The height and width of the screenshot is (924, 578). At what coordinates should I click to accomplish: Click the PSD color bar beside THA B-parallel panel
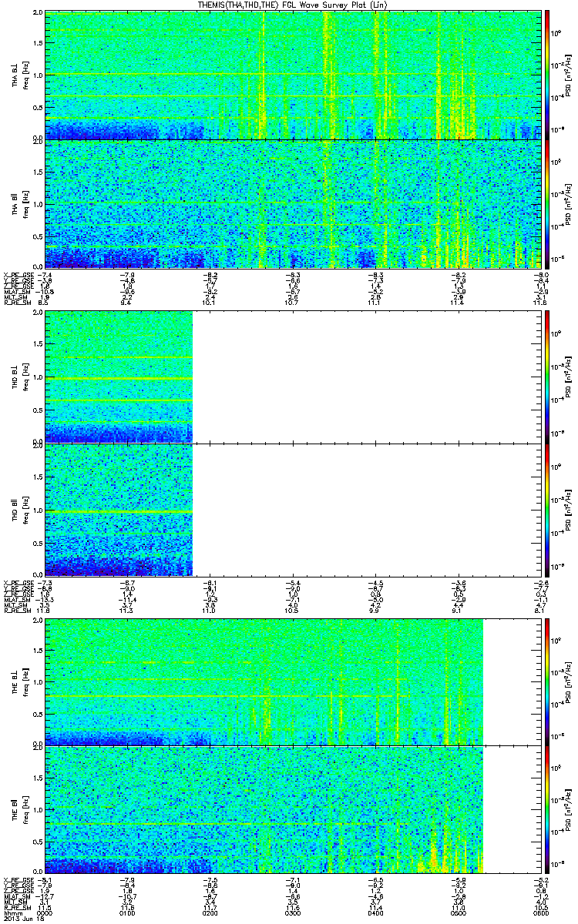[x=548, y=203]
